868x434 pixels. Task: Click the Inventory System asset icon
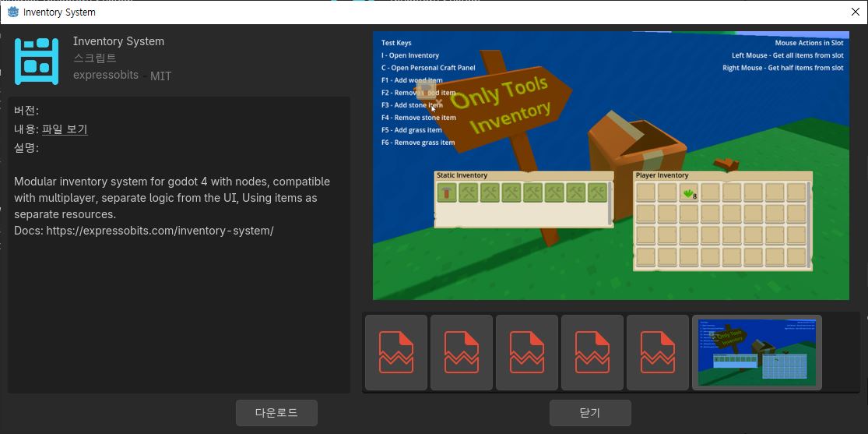pos(37,61)
